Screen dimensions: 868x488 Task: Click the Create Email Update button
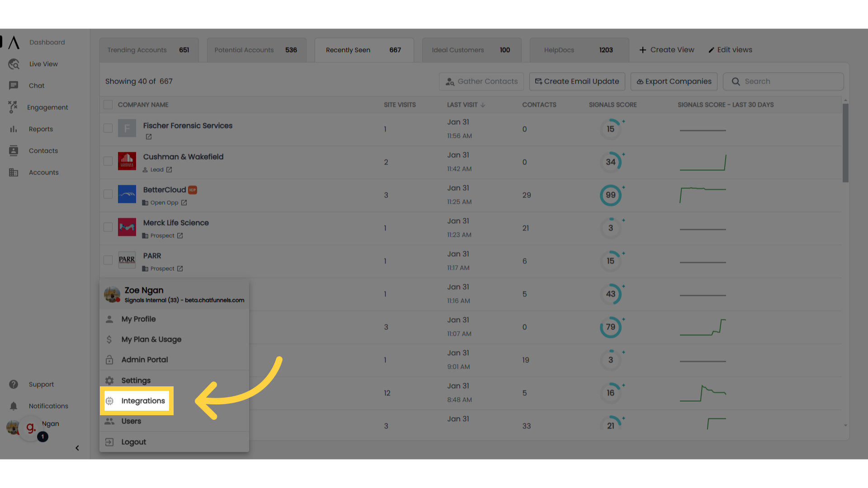pos(577,81)
